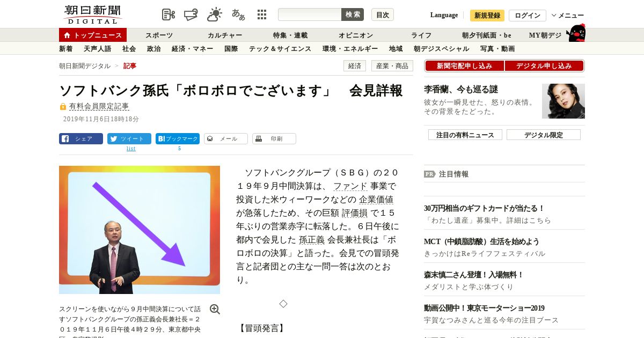Click the 産業・商品 category tag

(392, 66)
